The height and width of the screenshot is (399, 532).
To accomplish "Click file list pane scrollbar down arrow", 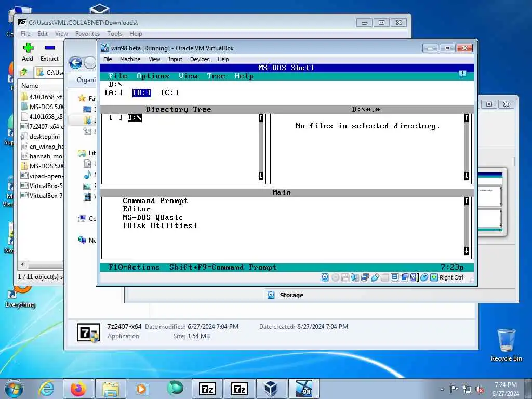I will (467, 176).
